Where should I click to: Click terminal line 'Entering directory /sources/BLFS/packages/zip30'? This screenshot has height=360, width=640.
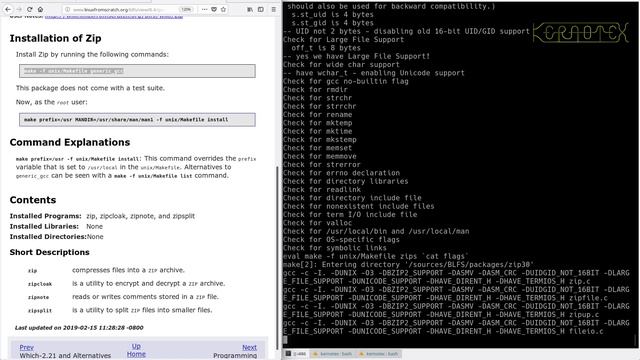(409, 264)
